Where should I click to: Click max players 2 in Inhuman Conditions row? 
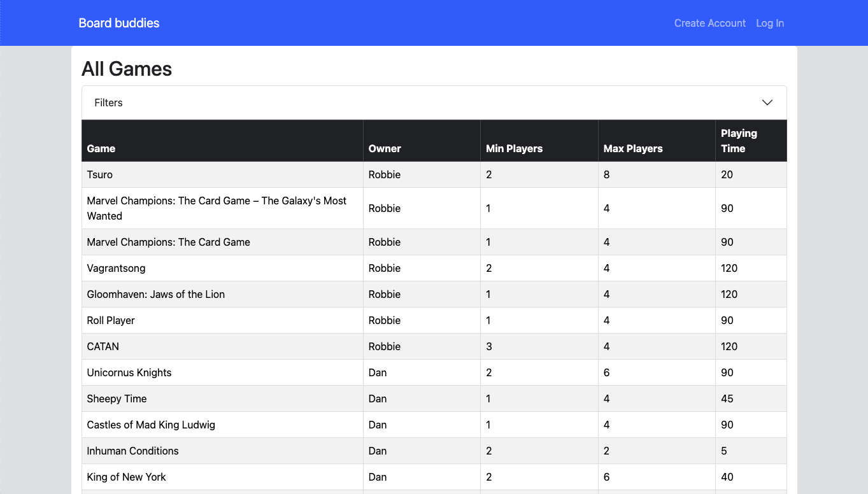tap(607, 451)
